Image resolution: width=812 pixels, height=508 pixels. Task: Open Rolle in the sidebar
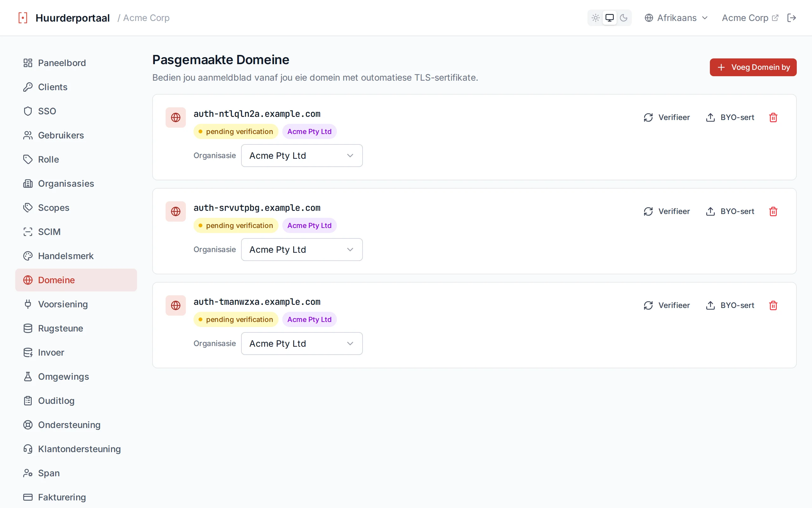point(76,159)
